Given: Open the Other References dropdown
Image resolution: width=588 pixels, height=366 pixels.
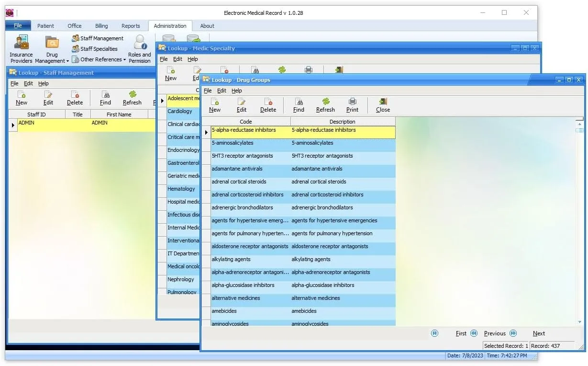Looking at the screenshot, I should point(123,59).
